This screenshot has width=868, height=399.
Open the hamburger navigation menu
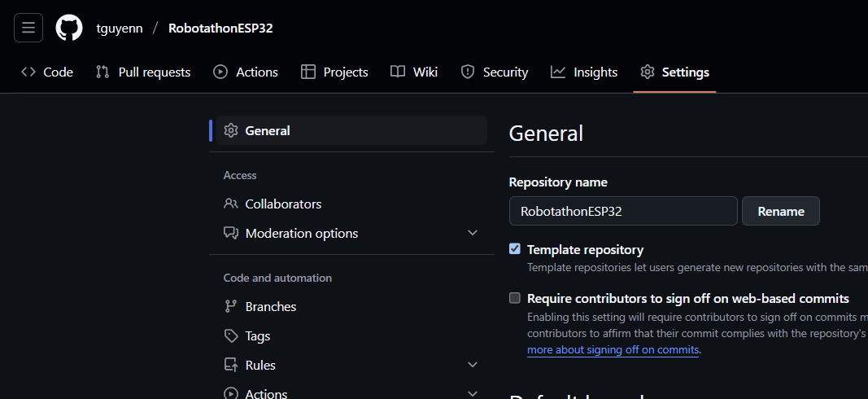click(28, 28)
